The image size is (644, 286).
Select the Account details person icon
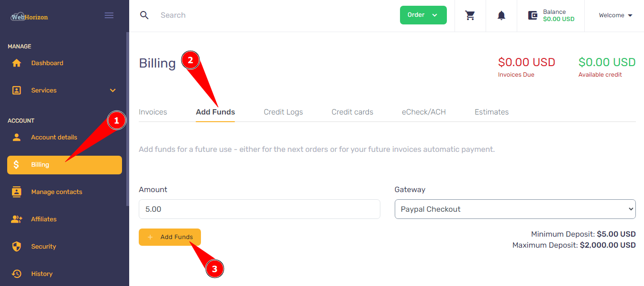point(17,137)
